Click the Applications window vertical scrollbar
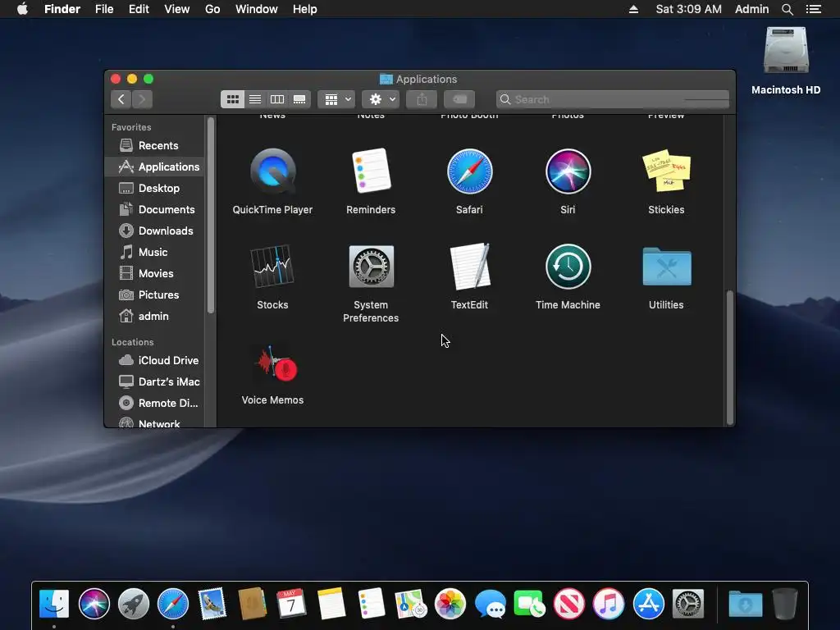 tap(729, 358)
